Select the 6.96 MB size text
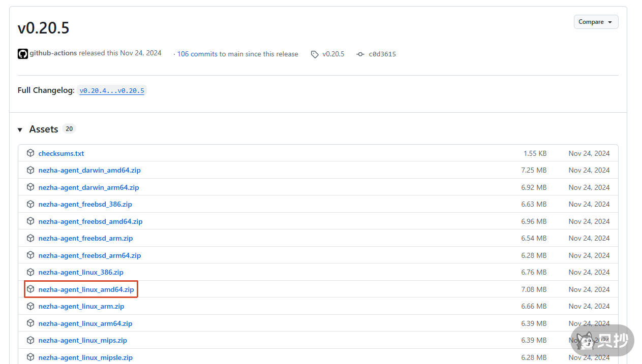The width and height of the screenshot is (642, 364). point(534,221)
